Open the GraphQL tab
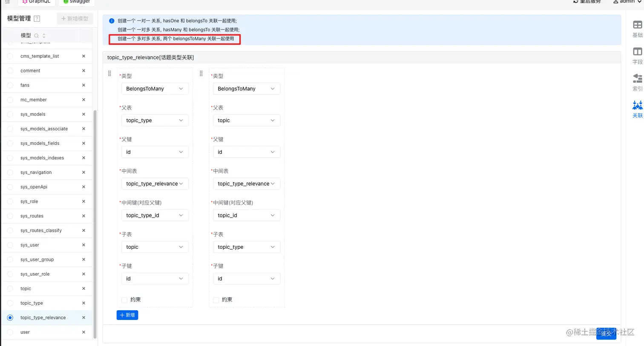Viewport: 644px width, 346px height. (36, 2)
